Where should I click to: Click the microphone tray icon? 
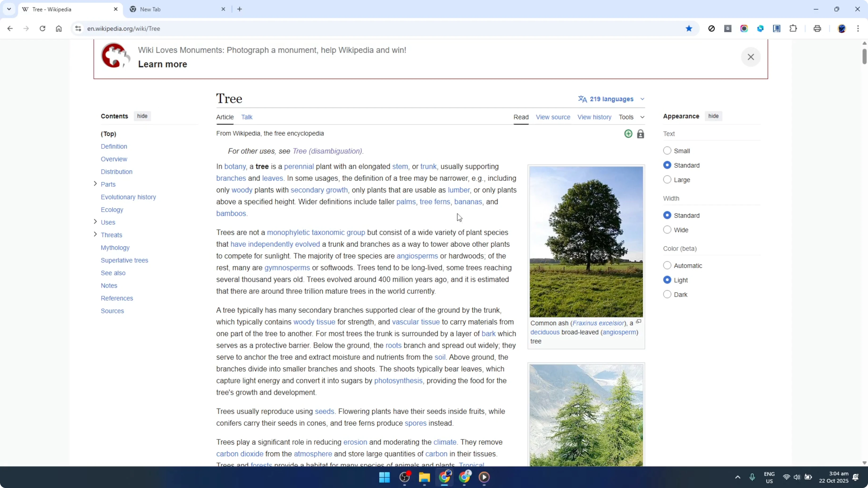point(752,477)
